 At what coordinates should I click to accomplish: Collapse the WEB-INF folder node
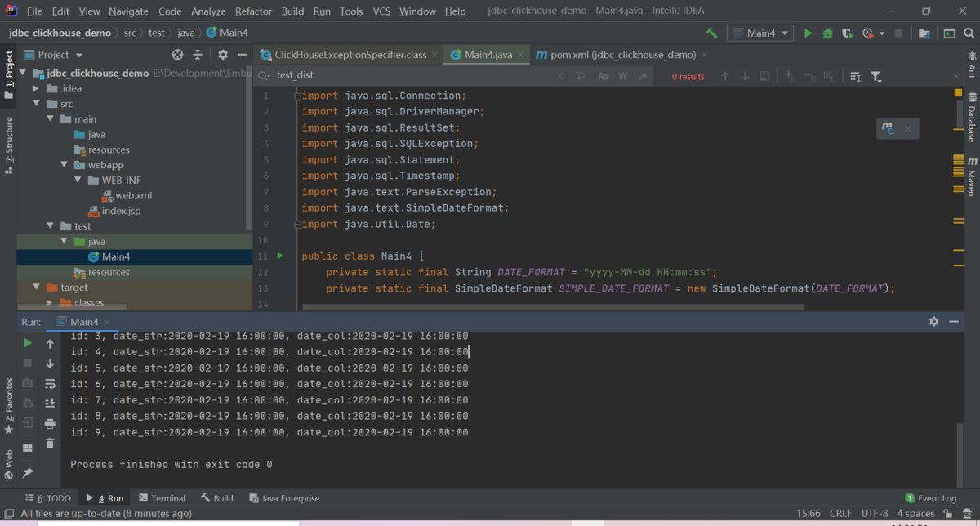point(78,181)
